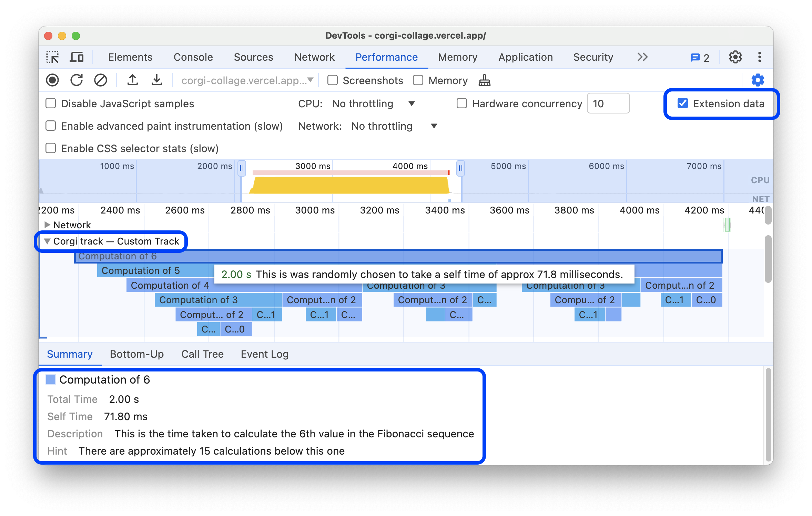Click the reload and profile button
The height and width of the screenshot is (516, 812).
(78, 81)
